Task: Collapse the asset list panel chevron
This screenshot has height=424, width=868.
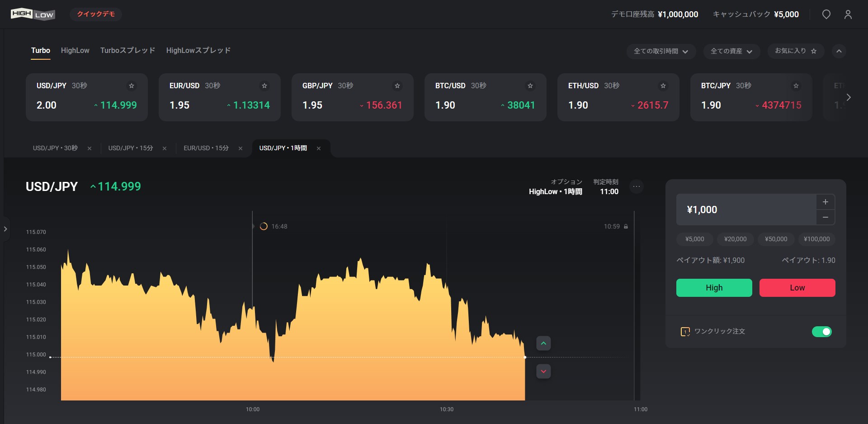Action: (x=839, y=51)
